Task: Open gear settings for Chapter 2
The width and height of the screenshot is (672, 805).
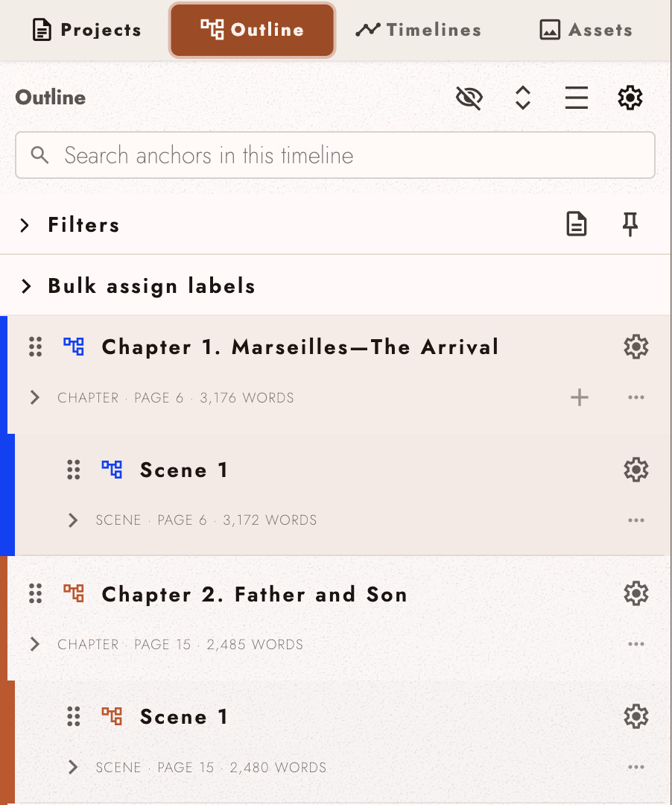Action: (x=636, y=593)
